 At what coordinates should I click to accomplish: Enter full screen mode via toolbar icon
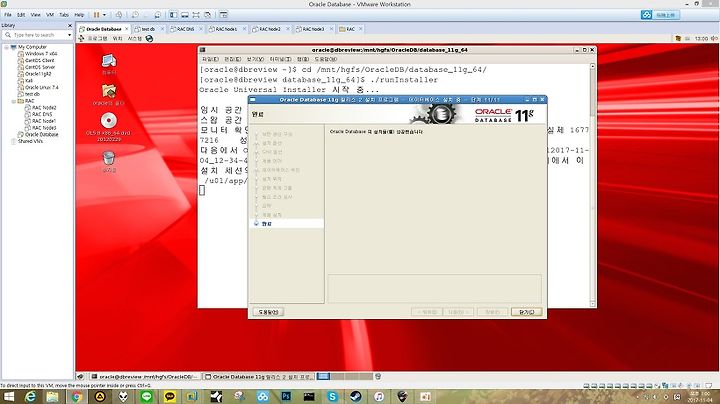(x=196, y=15)
